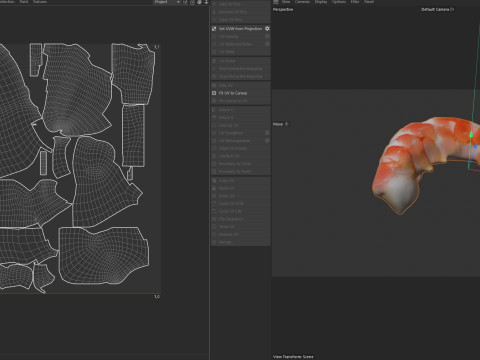Open the Perspective view type menu
This screenshot has height=360, width=480.
[283, 9]
